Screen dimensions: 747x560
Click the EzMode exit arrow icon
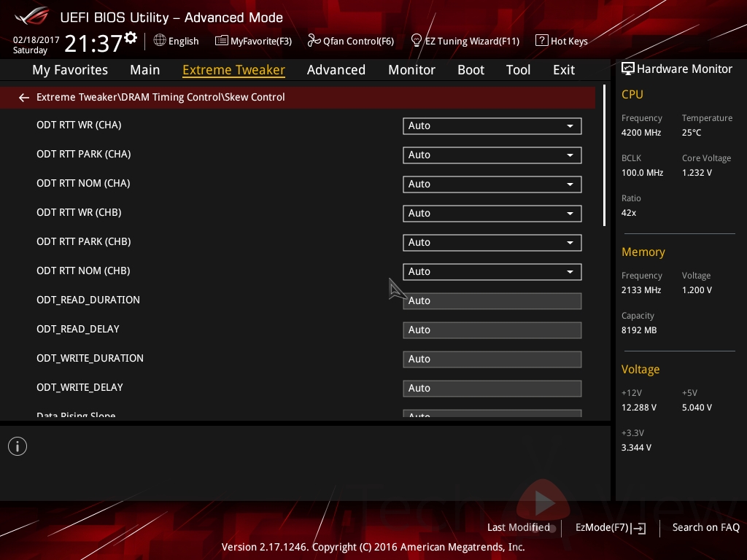point(638,528)
